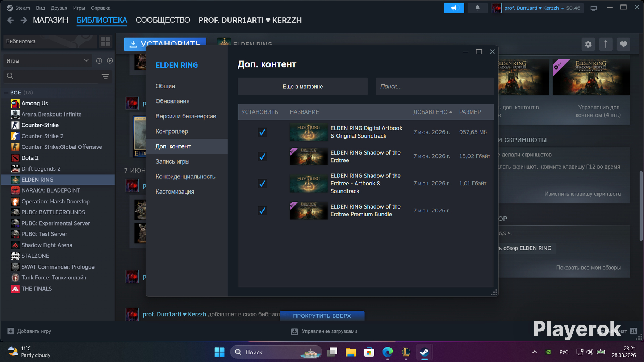Screen dimensions: 644x362
Task: Uncheck Digital Artbook & Original Soundtrack install box
Action: point(262,132)
